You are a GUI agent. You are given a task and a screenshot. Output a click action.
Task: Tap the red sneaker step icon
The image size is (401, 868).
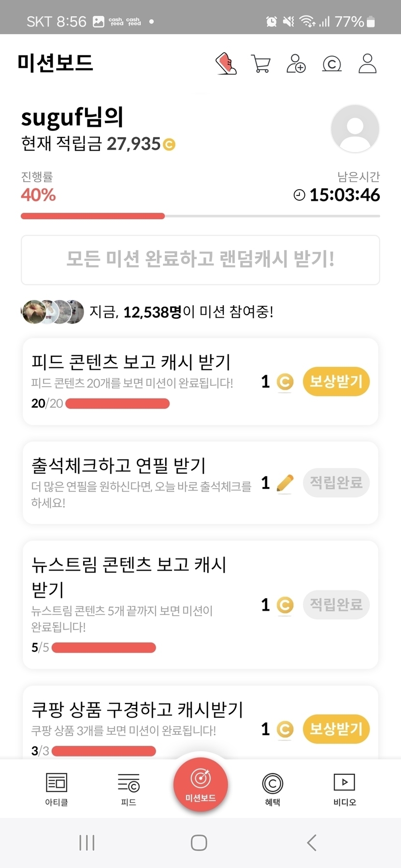[226, 63]
